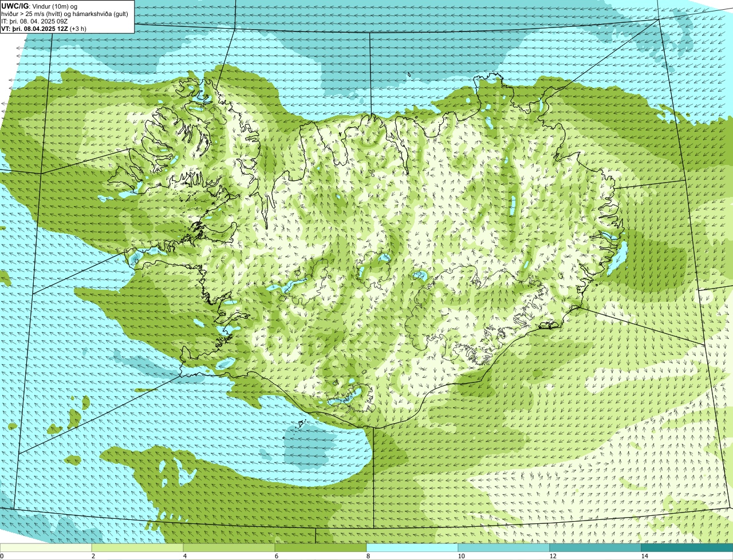The image size is (733, 560).
Task: Click the 12–14 m/s teal legend swatch
Action: click(x=596, y=547)
